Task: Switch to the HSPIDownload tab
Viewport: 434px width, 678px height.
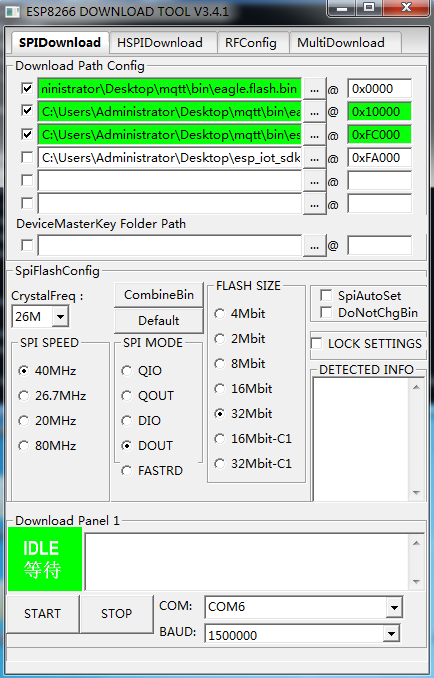Action: [163, 42]
